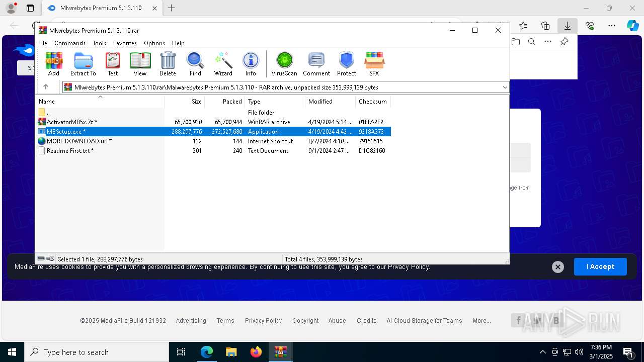Open browser Downloads icon
This screenshot has width=644, height=362.
point(567,26)
